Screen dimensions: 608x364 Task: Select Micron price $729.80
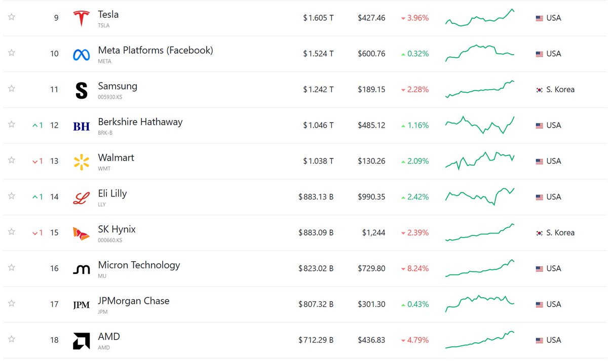[371, 269]
